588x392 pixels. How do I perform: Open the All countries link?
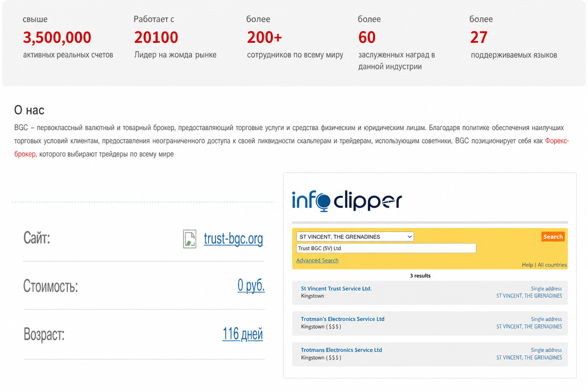tap(552, 265)
